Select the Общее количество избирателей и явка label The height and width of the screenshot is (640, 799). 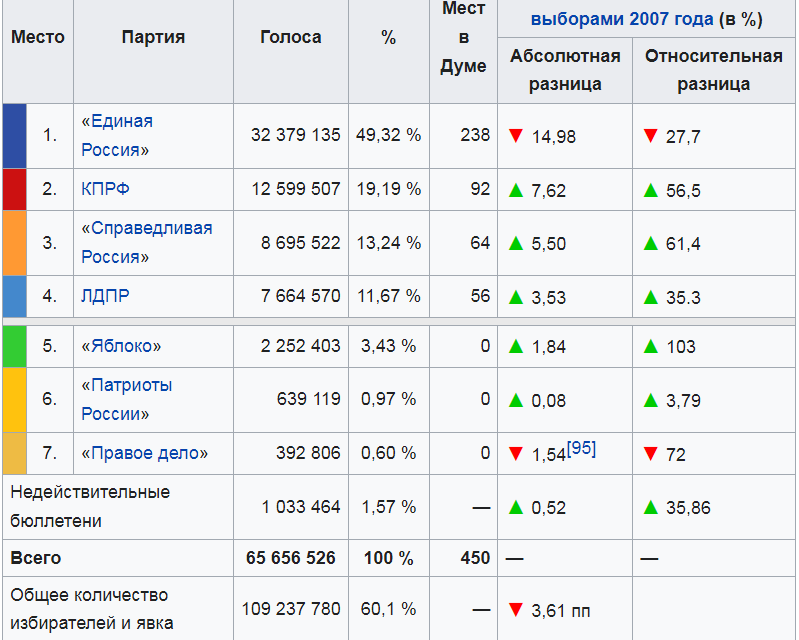tap(92, 609)
